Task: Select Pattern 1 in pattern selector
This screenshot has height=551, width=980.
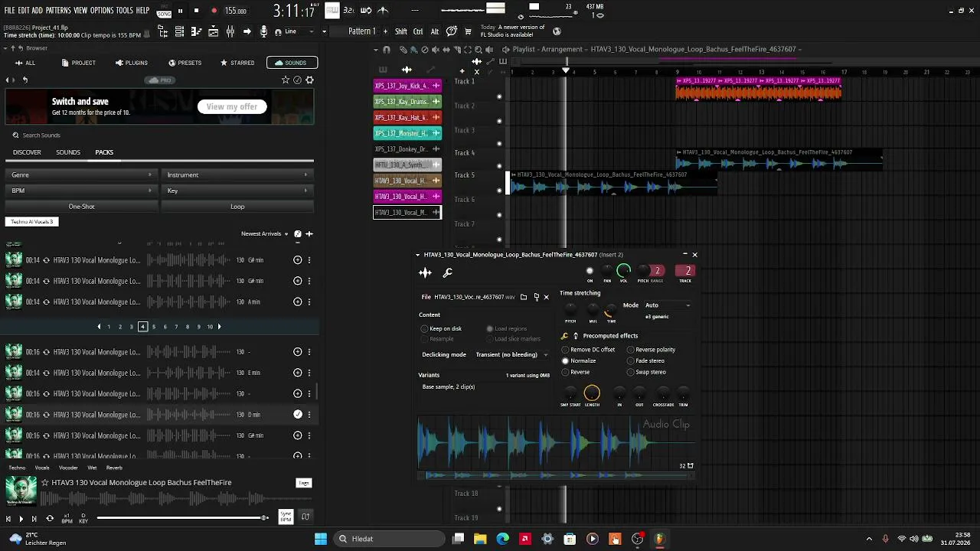Action: (x=361, y=31)
